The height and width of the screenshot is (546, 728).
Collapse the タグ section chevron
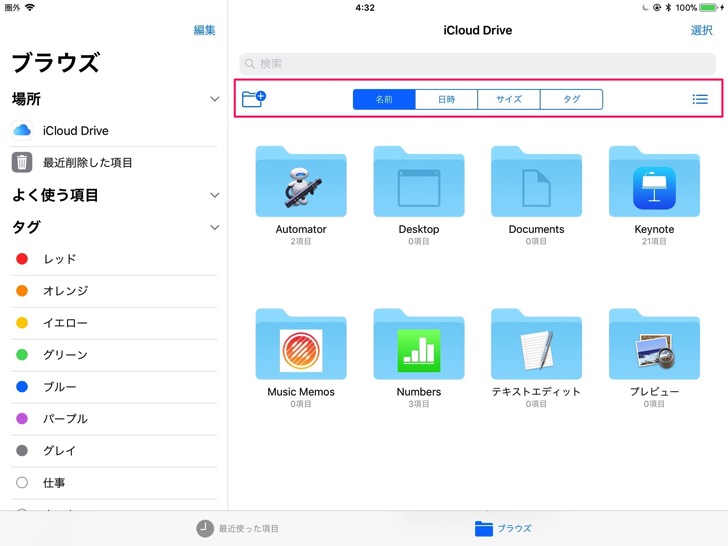(x=214, y=228)
